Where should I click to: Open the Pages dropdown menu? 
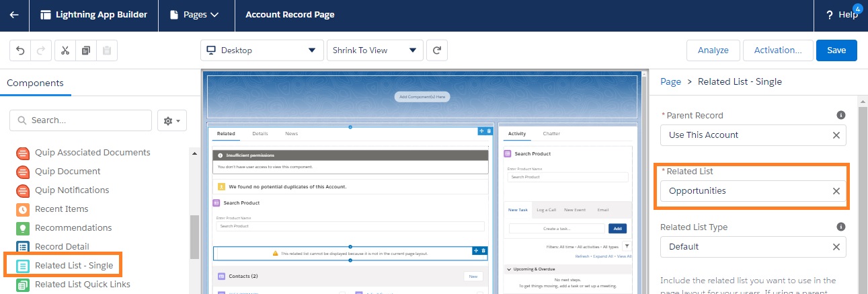(x=194, y=15)
